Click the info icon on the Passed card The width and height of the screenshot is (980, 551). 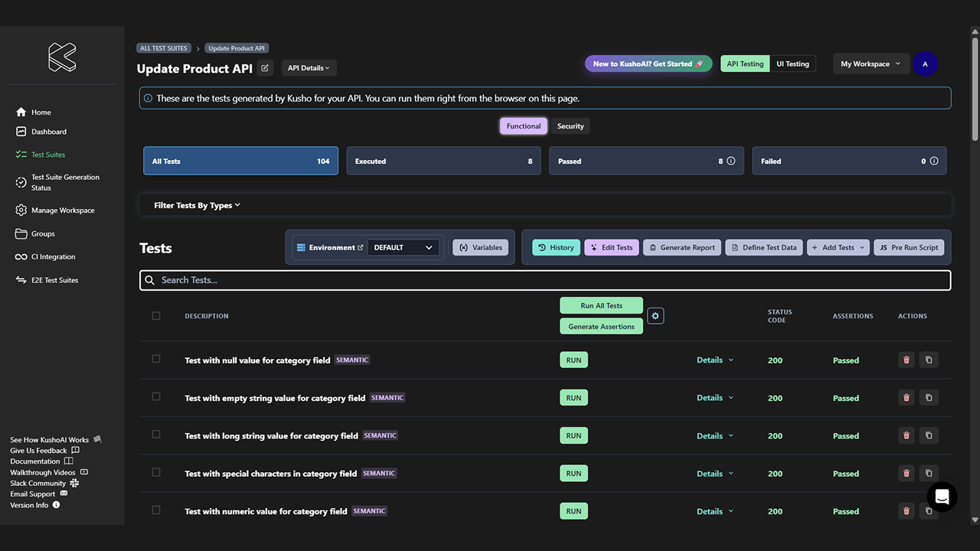730,161
